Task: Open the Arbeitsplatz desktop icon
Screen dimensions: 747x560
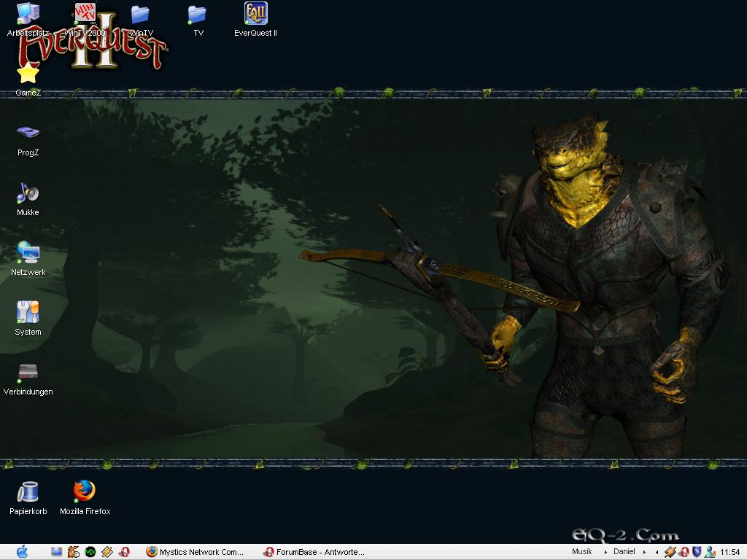Action: coord(28,19)
